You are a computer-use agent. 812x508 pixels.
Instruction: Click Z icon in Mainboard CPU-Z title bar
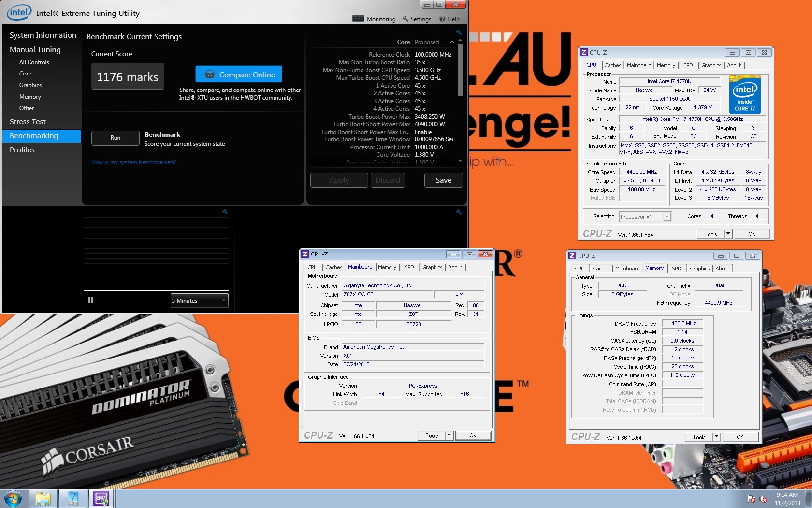point(305,254)
